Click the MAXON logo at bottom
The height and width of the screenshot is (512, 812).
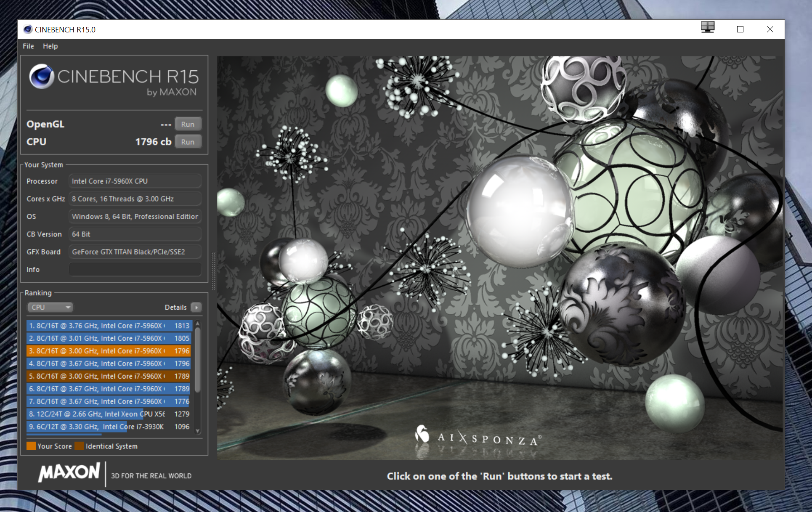click(x=69, y=472)
